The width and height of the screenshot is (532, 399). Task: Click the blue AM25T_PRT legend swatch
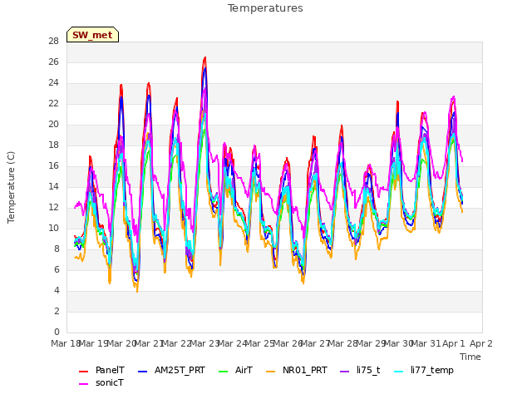pyautogui.click(x=143, y=372)
